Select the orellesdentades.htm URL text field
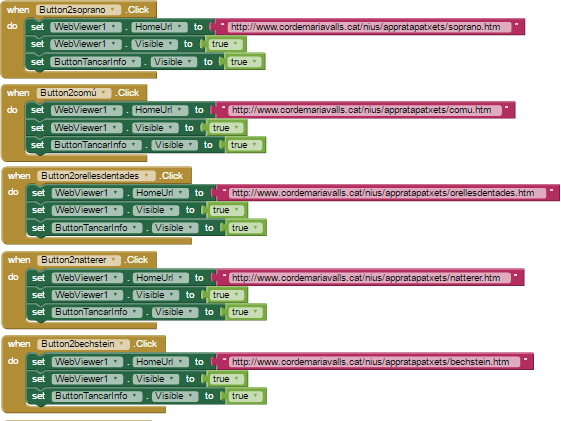Viewport: 561px width, 421px height. [387, 193]
